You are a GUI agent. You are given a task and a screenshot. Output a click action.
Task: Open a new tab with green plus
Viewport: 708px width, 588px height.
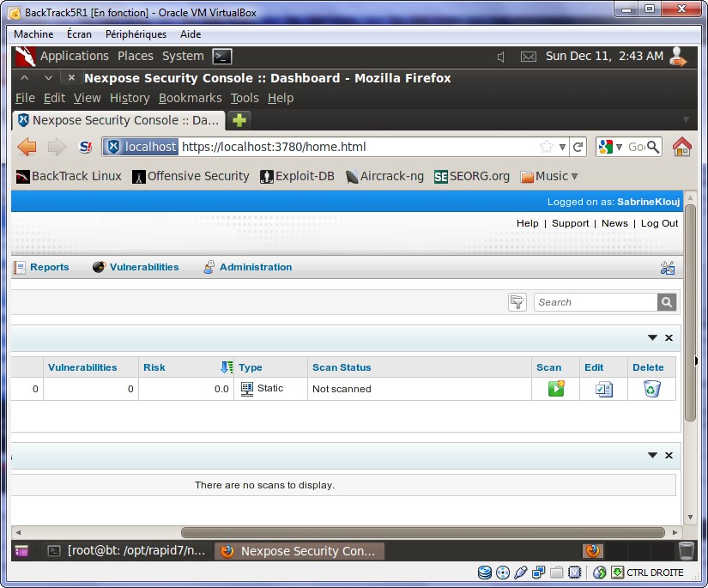coord(239,120)
